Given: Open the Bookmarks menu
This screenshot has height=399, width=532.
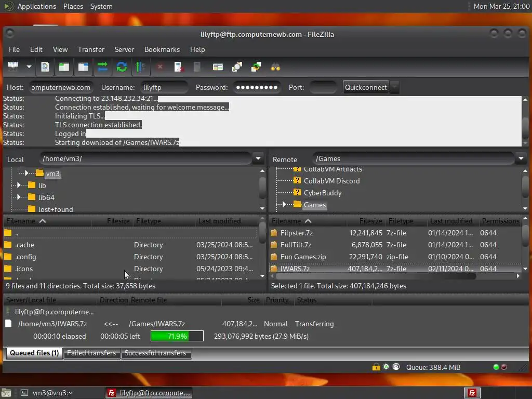Looking at the screenshot, I should coord(162,49).
